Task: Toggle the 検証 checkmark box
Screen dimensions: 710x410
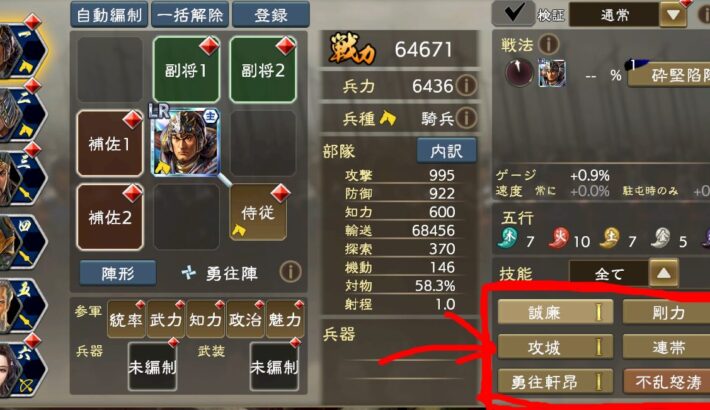Action: tap(513, 14)
